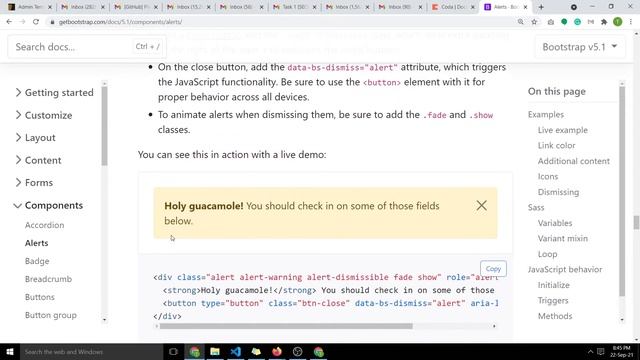Close the Alerts Bootstrap tab
The image size is (640, 360).
tap(525, 7)
